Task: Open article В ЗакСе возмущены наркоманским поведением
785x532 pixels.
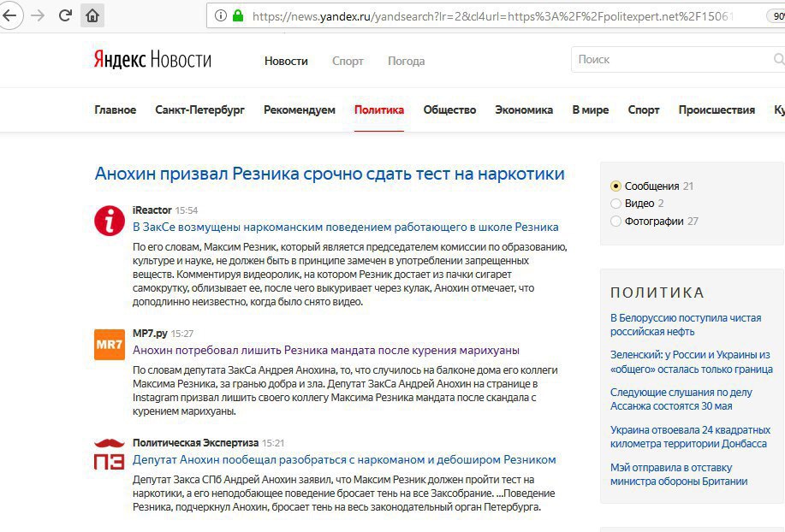Action: (346, 227)
